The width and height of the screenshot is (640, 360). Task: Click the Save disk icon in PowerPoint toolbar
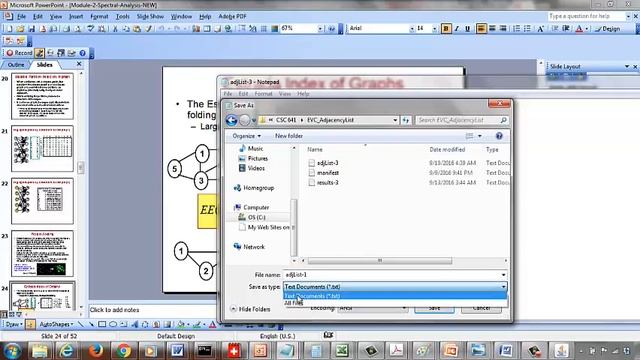[x=31, y=29]
